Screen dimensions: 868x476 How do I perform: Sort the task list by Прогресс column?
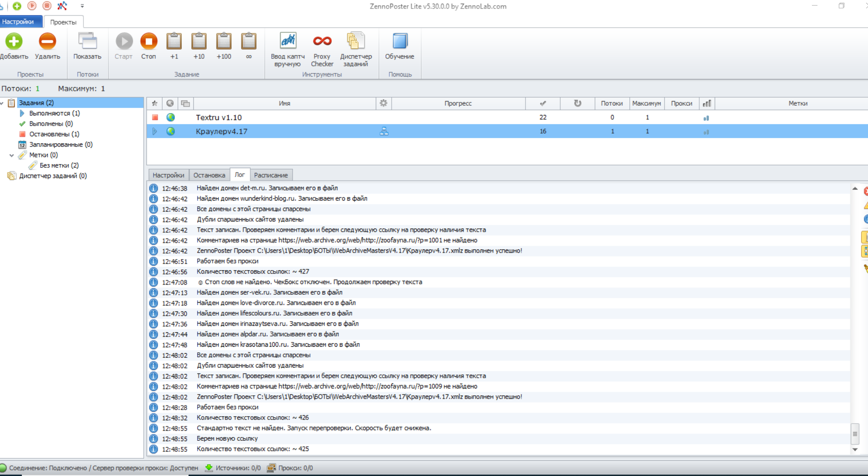(x=458, y=103)
